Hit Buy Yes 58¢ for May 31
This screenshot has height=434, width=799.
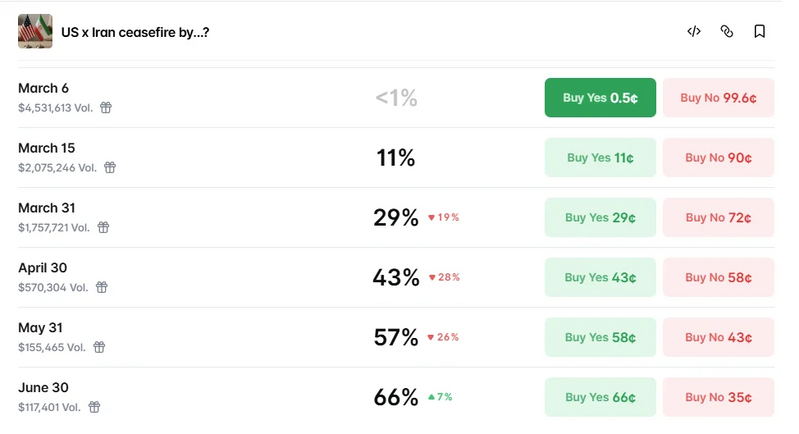[600, 338]
